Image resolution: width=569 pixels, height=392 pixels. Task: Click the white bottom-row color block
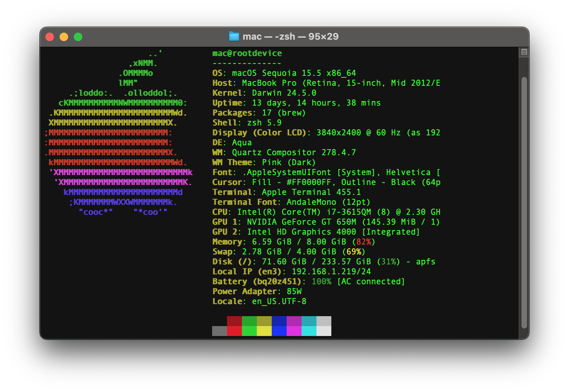[x=324, y=331]
